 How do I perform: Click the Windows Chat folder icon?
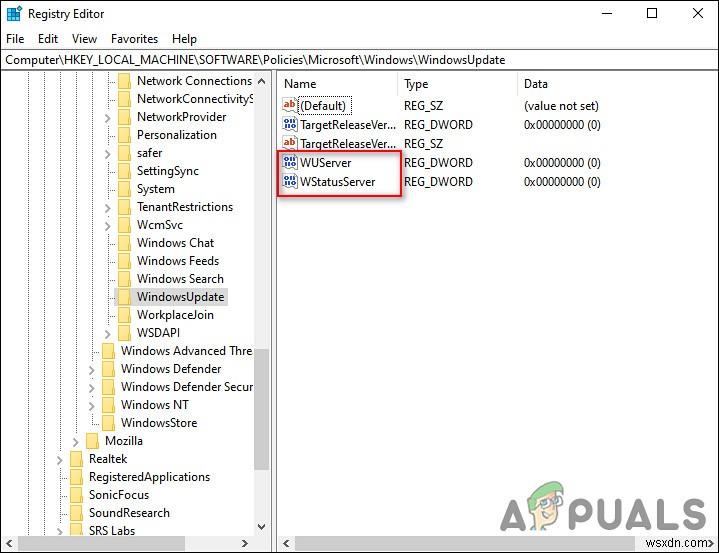pyautogui.click(x=124, y=243)
